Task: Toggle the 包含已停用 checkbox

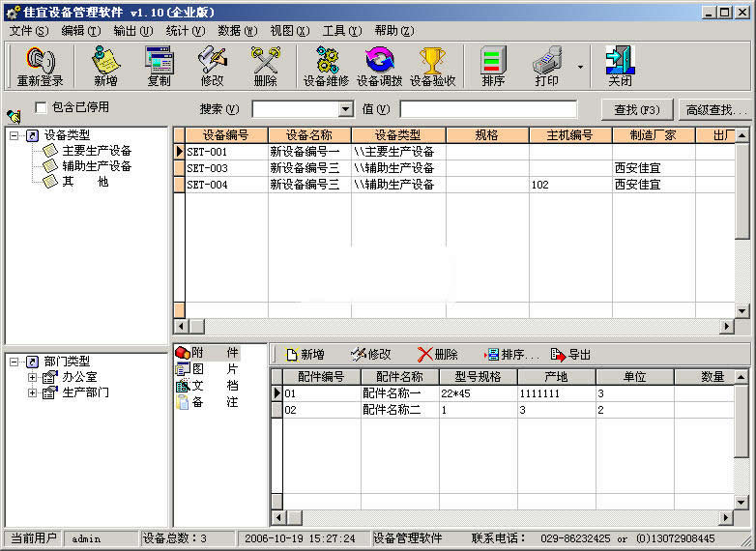Action: tap(41, 107)
